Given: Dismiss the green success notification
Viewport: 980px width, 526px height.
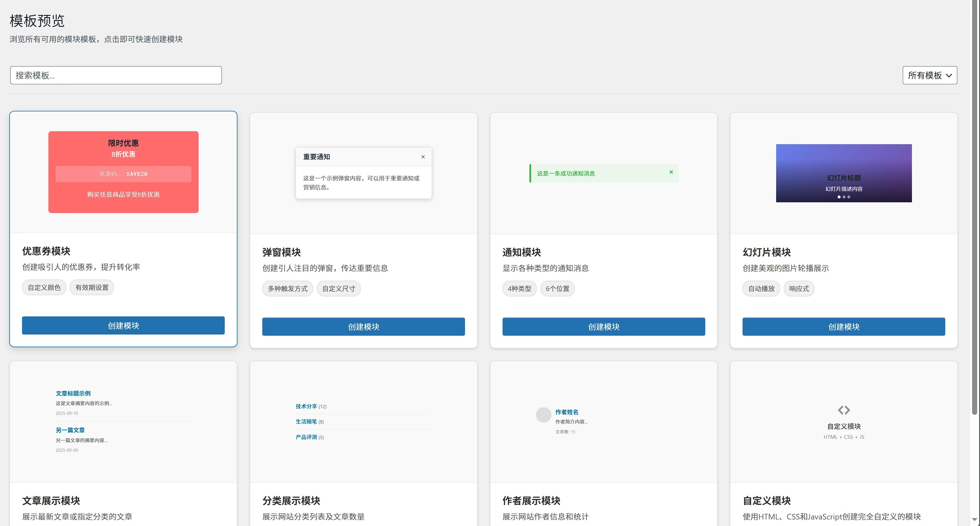Looking at the screenshot, I should pos(671,172).
